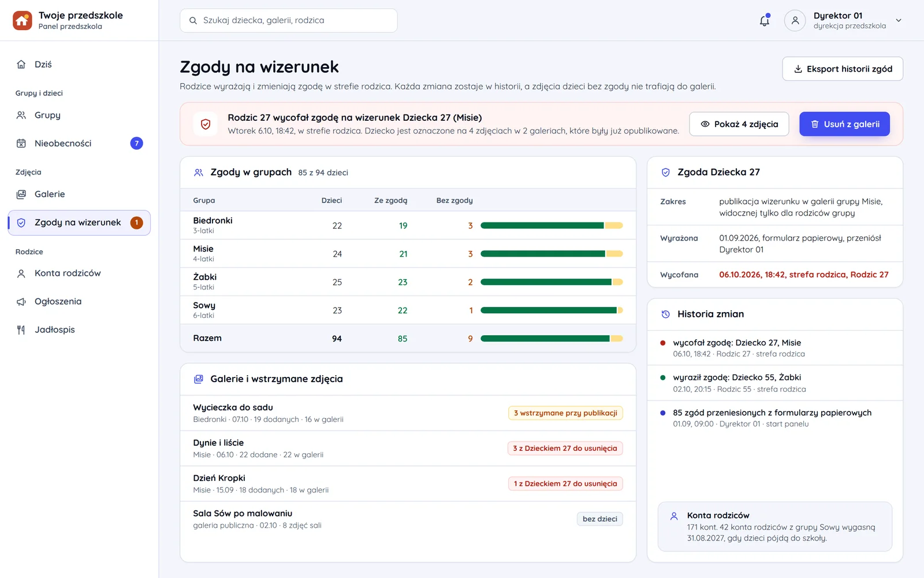
Task: Select history entry wyraził zgodę: Dziecko 55
Action: pyautogui.click(x=775, y=383)
